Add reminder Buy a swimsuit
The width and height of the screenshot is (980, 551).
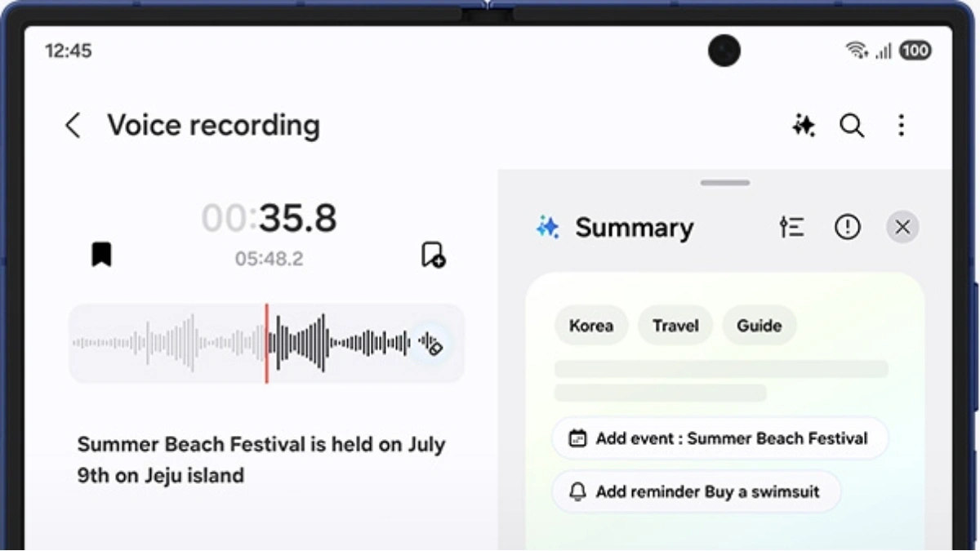(x=696, y=491)
